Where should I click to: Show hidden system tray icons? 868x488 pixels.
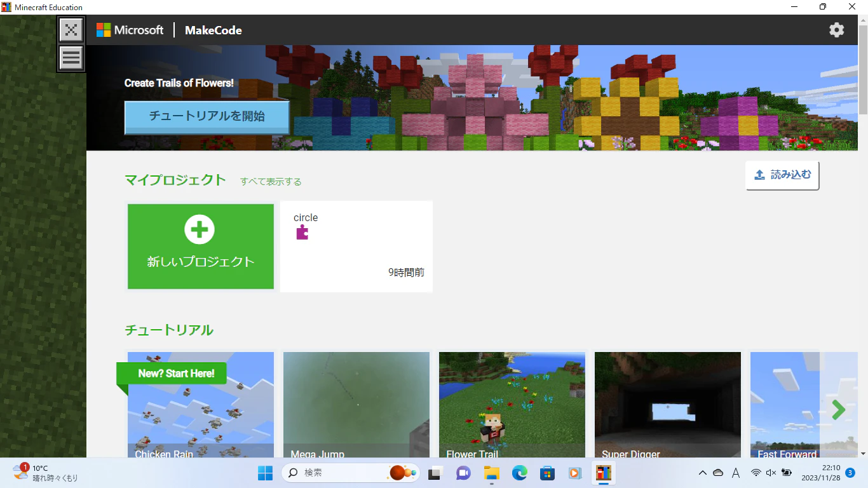702,473
